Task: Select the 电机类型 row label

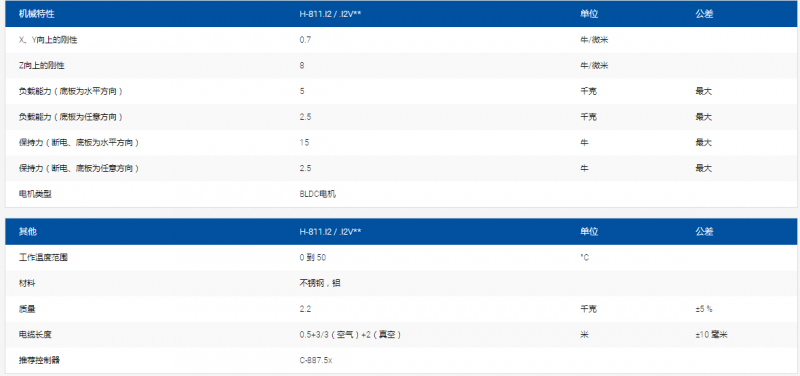Action: click(x=35, y=194)
